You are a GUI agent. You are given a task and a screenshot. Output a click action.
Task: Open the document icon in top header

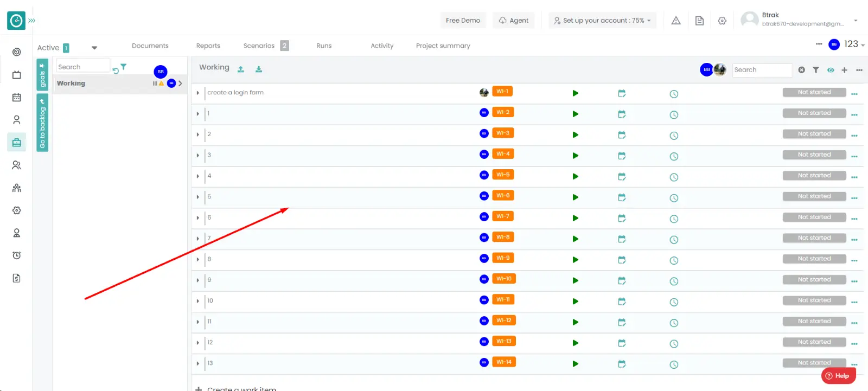[699, 21]
